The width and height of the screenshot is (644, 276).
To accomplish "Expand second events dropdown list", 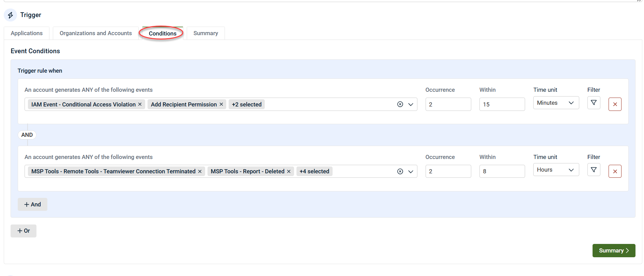I will (x=411, y=171).
